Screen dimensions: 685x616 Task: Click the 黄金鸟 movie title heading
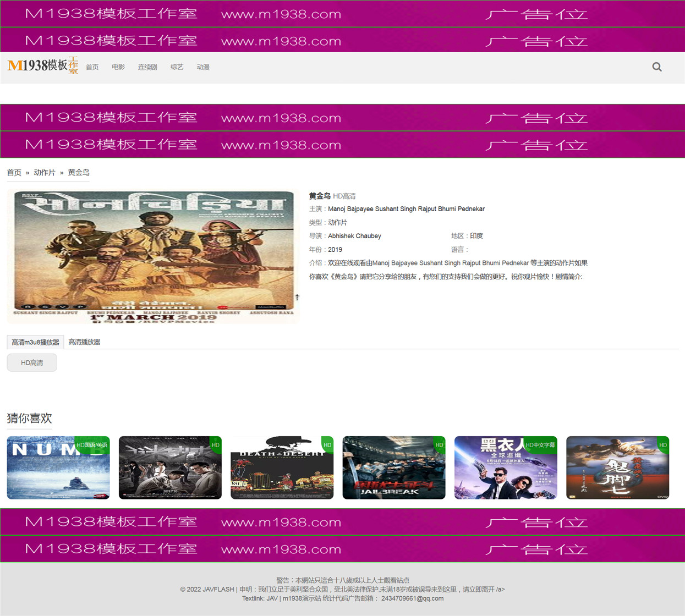point(320,196)
